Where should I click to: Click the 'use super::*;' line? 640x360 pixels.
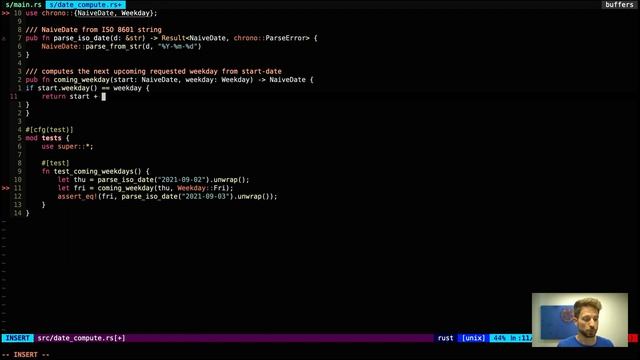pos(67,147)
